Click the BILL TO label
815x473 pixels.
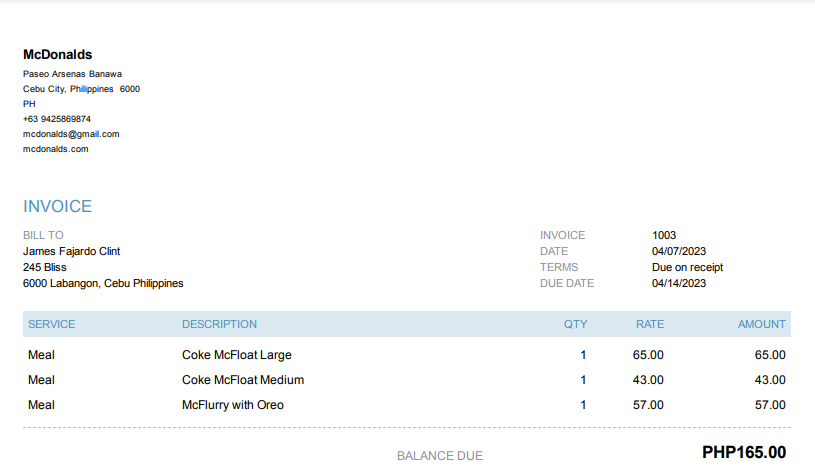43,235
